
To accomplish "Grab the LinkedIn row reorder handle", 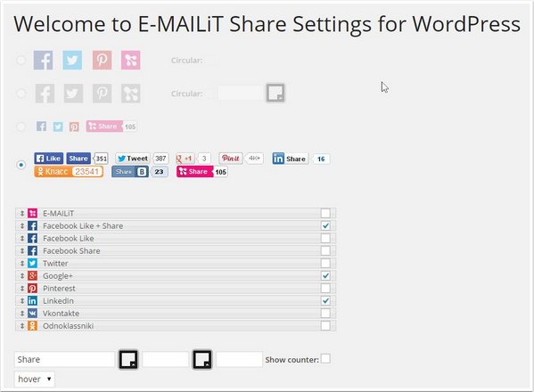I will (21, 301).
